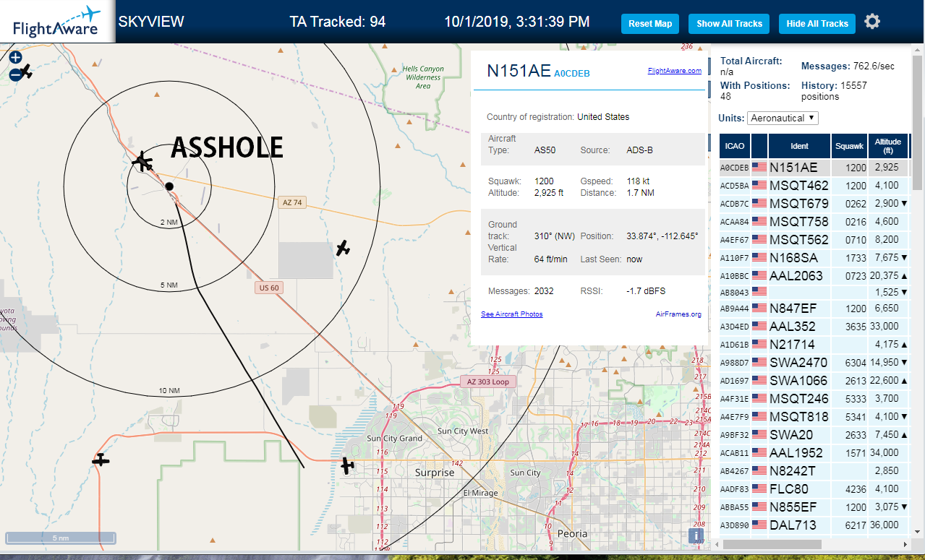Click the US flag in the AB8043 row
Screen dimensions: 925x560
(759, 292)
